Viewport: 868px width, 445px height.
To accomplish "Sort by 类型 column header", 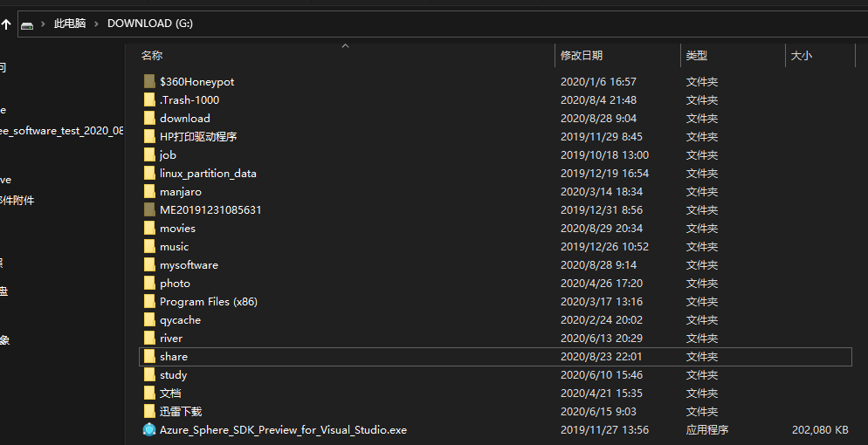I will click(x=696, y=55).
